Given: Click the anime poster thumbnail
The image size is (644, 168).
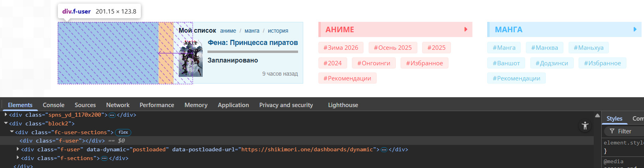Looking at the screenshot, I should click(x=191, y=59).
